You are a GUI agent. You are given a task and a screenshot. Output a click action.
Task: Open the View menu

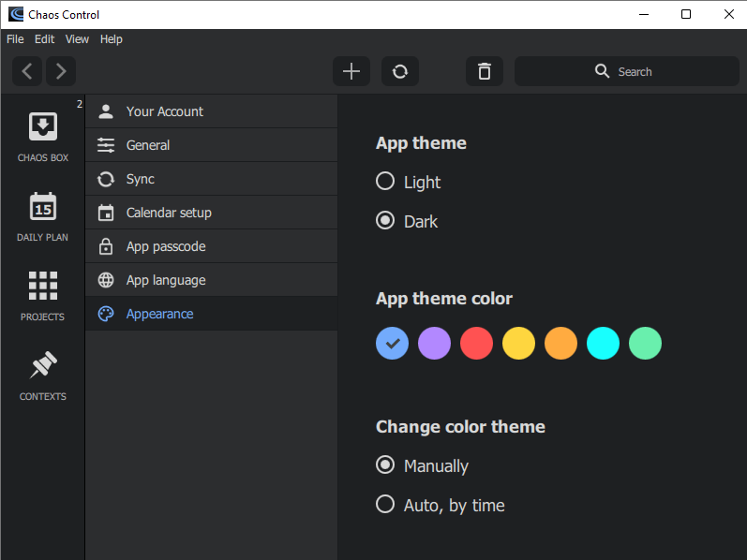(x=77, y=39)
